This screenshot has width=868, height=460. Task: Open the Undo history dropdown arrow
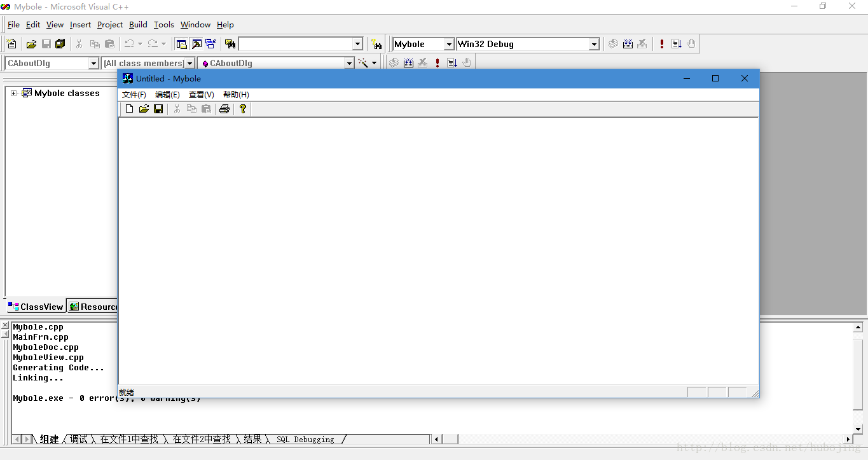(140, 44)
